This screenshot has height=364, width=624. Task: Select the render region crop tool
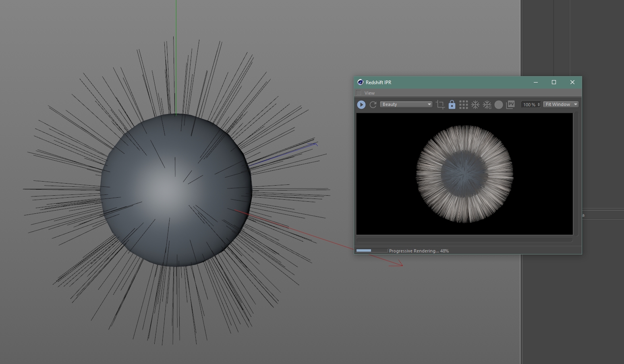point(440,105)
